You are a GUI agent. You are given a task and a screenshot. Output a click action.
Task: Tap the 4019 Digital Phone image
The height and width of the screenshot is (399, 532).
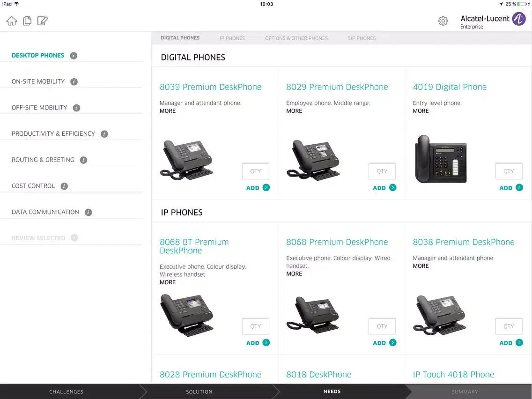441,159
